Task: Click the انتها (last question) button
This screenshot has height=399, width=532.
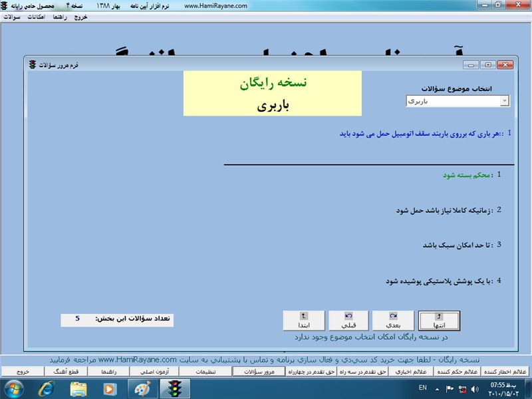Action: 439,321
